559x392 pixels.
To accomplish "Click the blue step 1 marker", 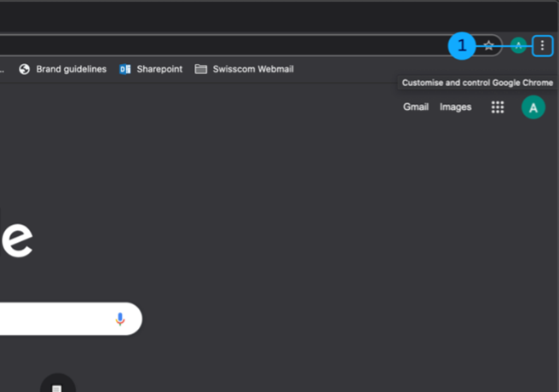I will pyautogui.click(x=462, y=46).
